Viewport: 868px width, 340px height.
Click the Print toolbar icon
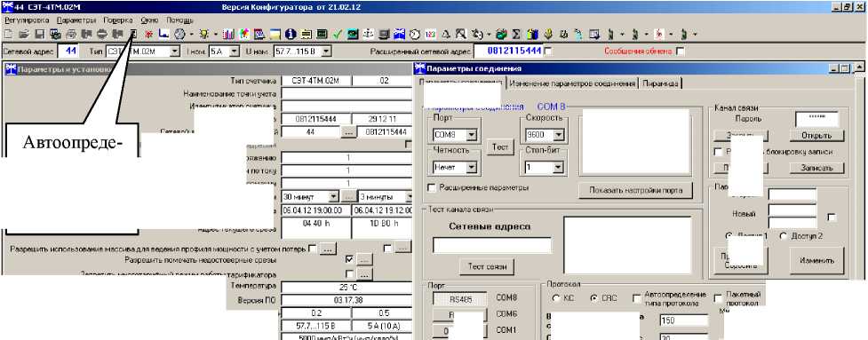(x=71, y=35)
